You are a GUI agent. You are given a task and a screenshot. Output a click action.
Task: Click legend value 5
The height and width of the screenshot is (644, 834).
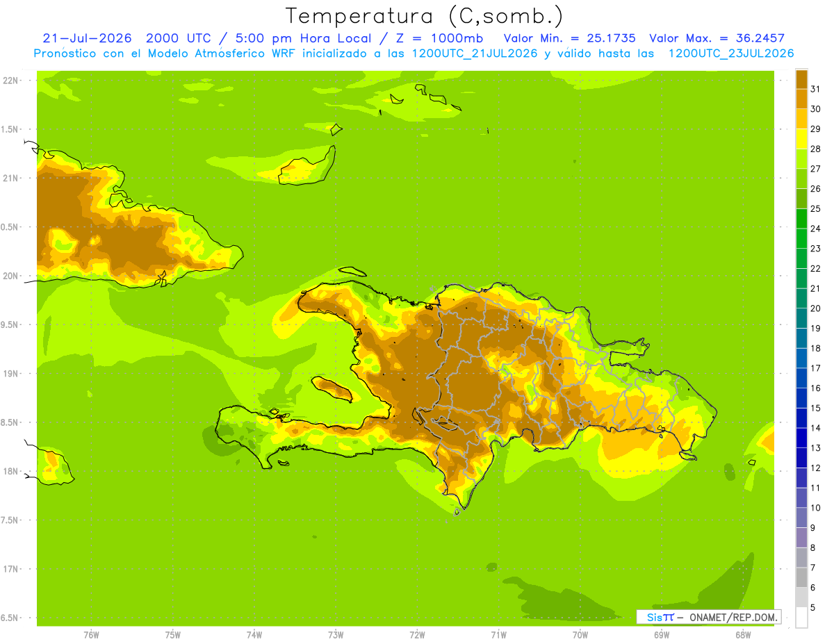pos(814,608)
